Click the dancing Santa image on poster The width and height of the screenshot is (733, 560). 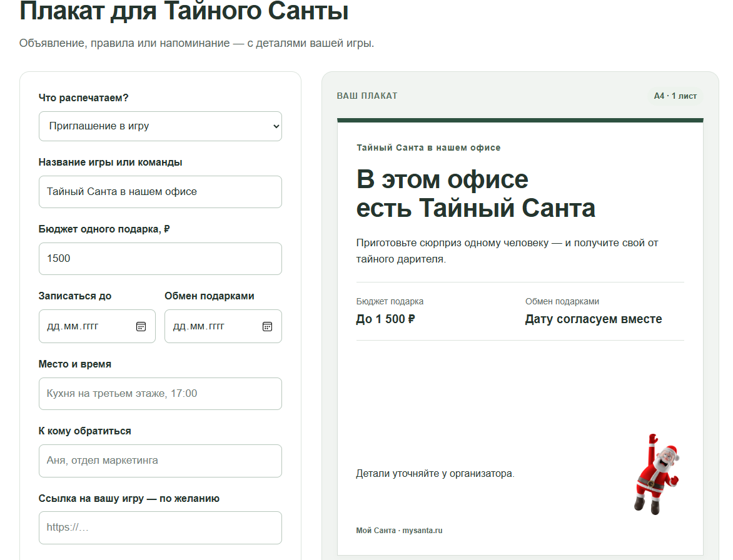(657, 474)
